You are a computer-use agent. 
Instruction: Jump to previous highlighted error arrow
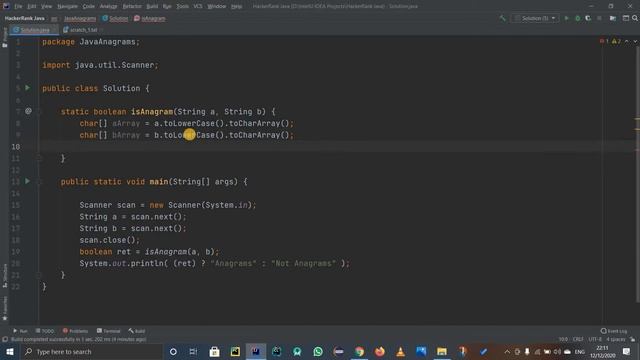[627, 41]
